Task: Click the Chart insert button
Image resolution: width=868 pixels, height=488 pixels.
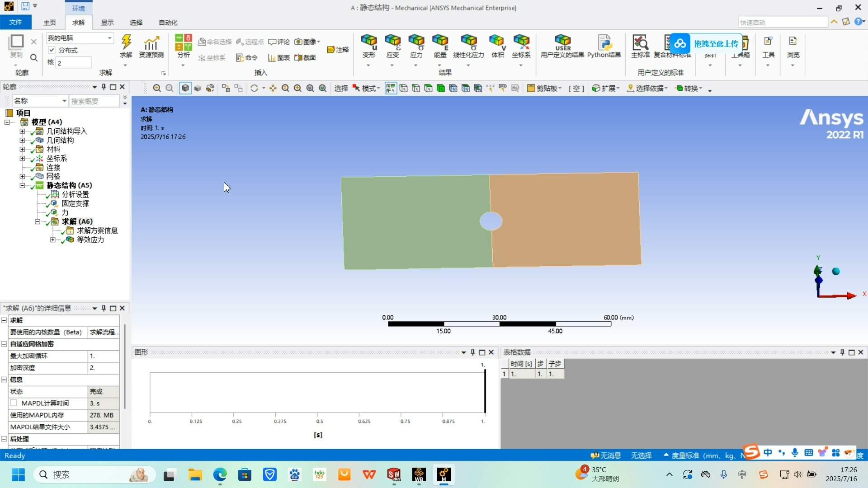Action: [279, 57]
